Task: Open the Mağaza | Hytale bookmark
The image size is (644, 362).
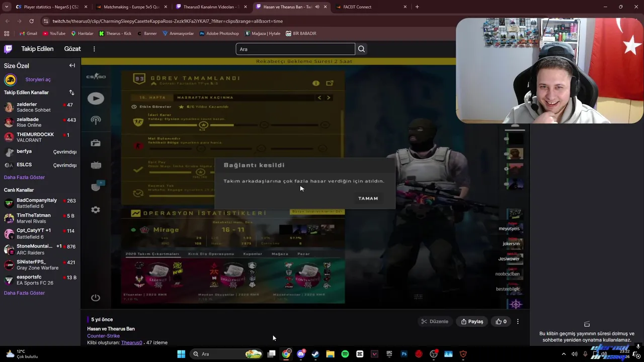Action: (263, 33)
